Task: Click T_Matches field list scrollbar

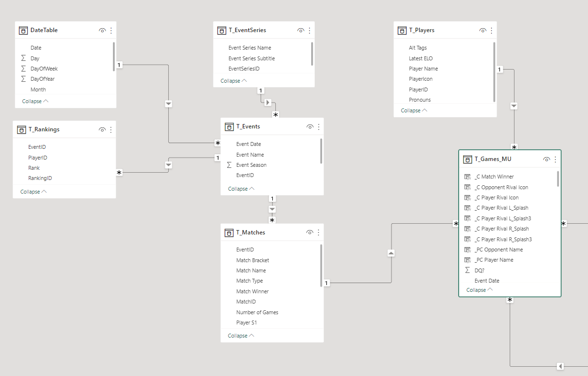Action: [321, 266]
